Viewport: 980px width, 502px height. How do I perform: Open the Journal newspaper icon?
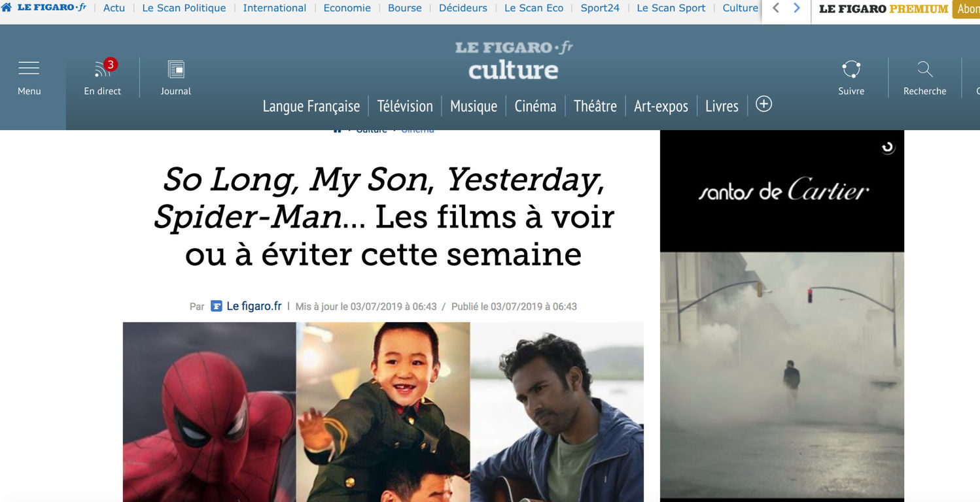click(x=176, y=69)
